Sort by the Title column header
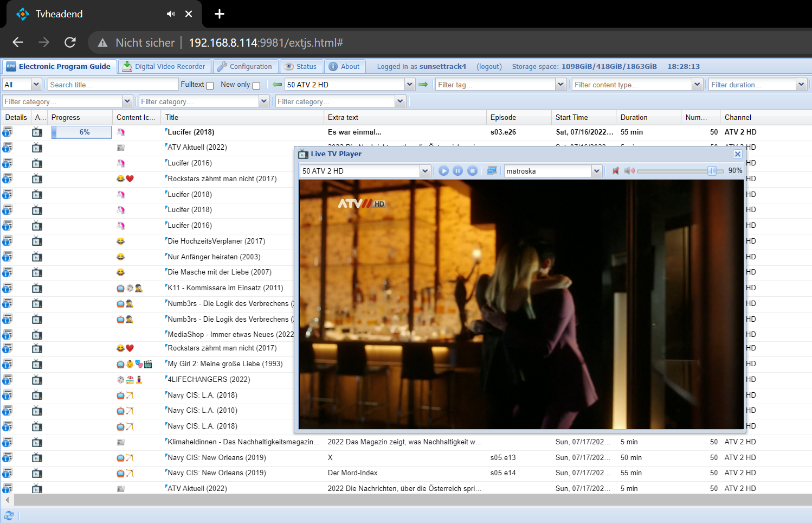The image size is (812, 523). tap(242, 117)
